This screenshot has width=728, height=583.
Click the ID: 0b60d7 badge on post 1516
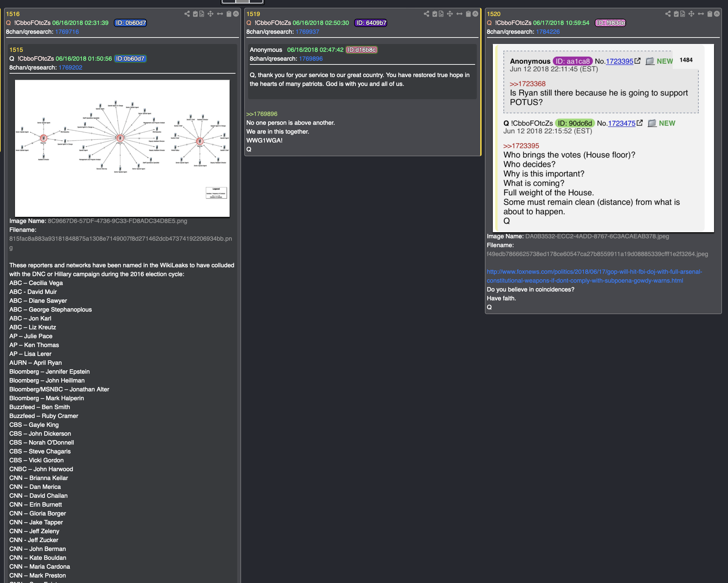[x=131, y=23]
